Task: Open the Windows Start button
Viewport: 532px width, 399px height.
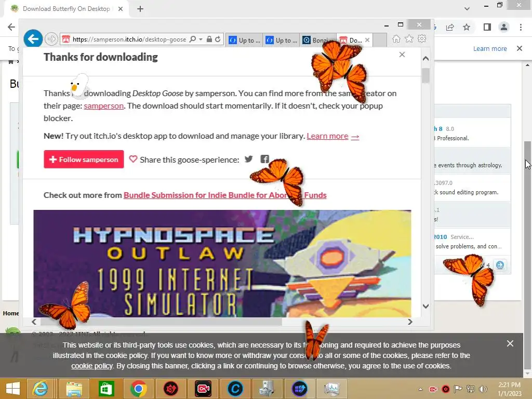Action: coord(13,389)
